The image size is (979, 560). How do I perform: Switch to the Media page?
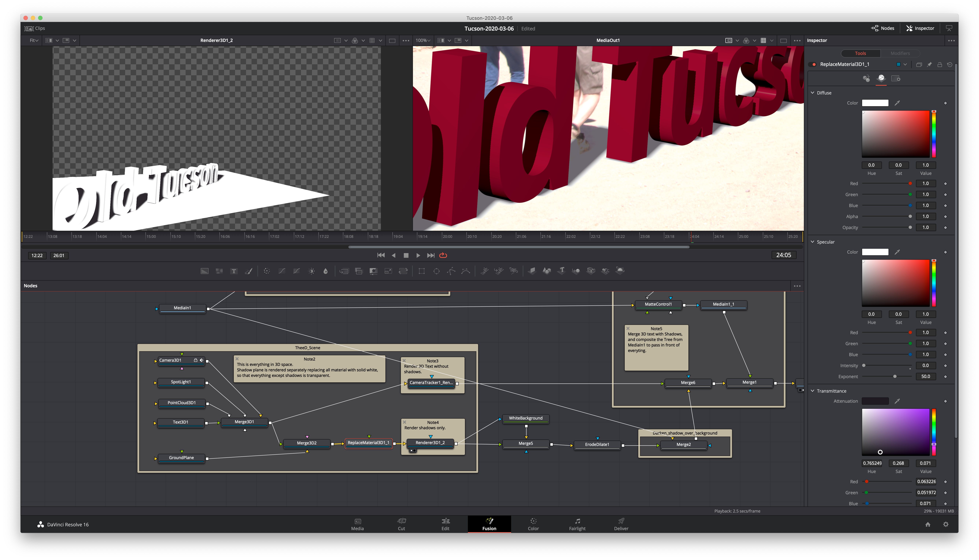(357, 525)
